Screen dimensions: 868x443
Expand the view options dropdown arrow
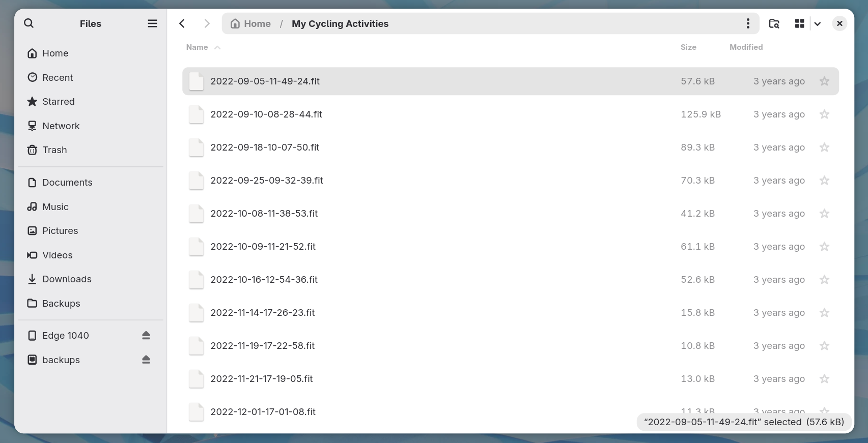[x=818, y=23]
